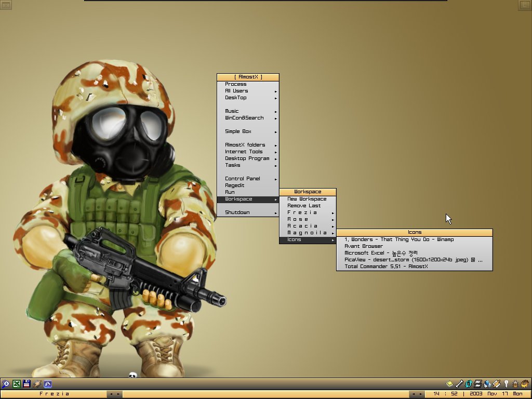Click the [ AlmostX ] menu title
532x399 pixels.
coord(248,77)
